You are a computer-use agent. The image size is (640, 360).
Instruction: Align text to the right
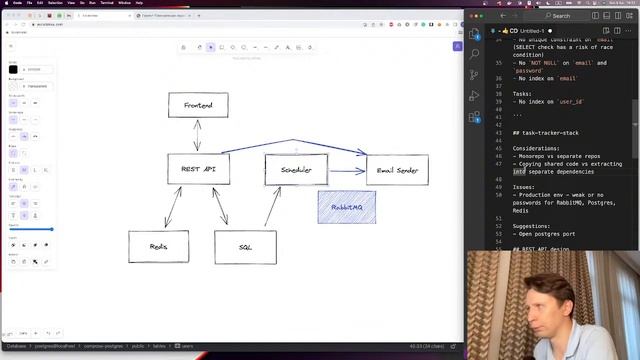coord(35,203)
